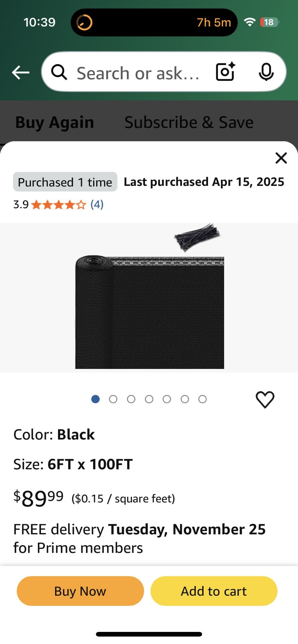
Task: Close the product detail sheet
Action: tap(281, 158)
